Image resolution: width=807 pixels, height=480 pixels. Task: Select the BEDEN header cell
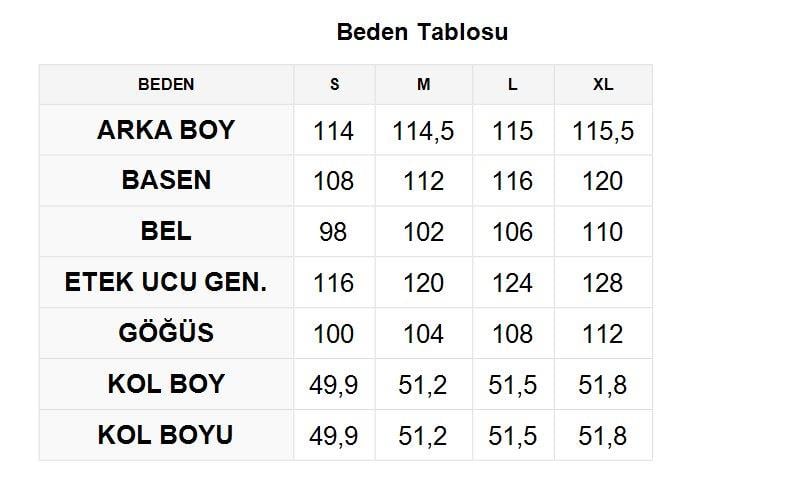166,84
